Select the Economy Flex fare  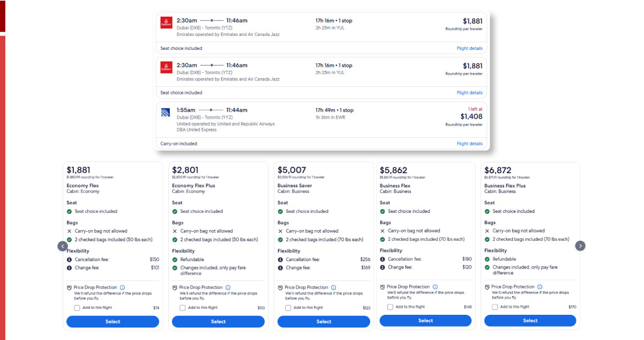point(113,322)
